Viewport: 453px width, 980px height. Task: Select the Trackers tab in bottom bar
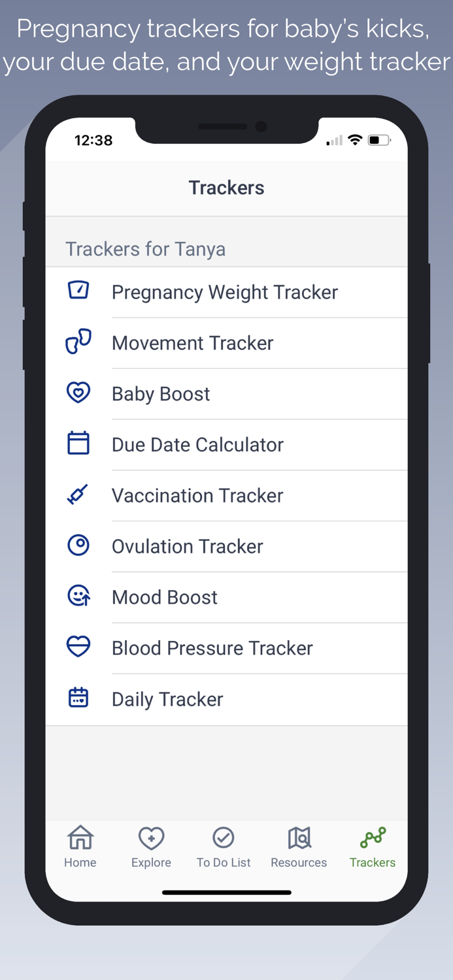[373, 847]
